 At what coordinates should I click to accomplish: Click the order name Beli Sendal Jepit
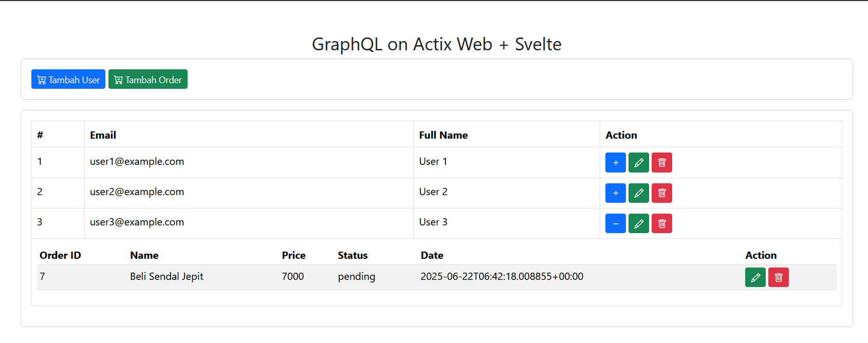(167, 276)
